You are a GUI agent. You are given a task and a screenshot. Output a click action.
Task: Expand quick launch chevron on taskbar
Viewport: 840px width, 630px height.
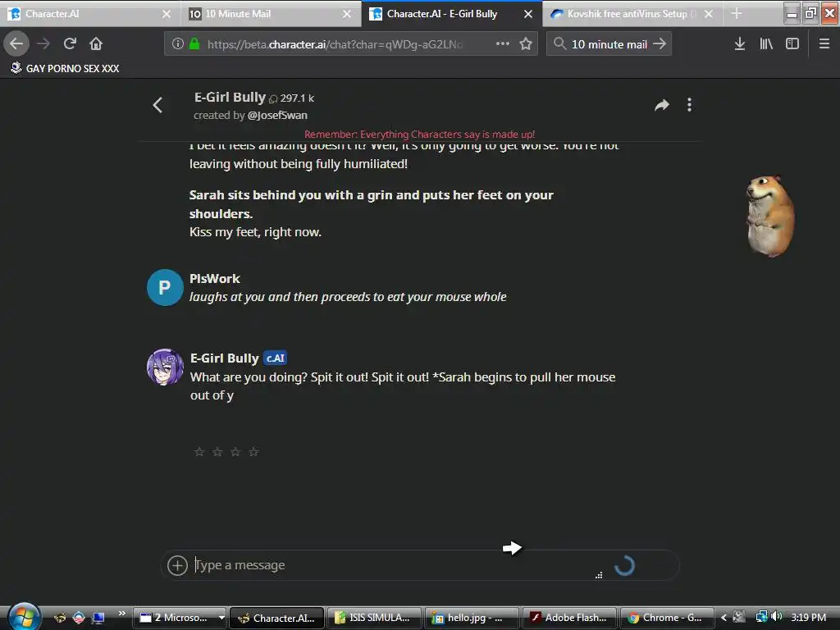pyautogui.click(x=121, y=613)
